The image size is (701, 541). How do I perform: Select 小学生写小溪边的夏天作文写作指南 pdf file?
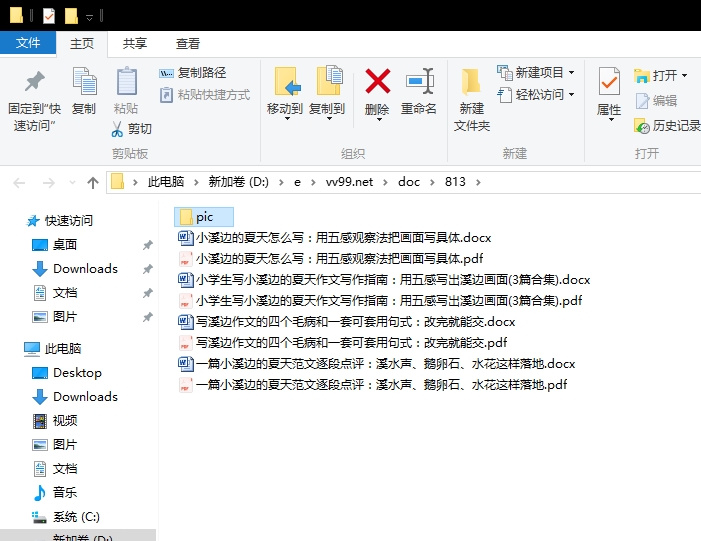[x=380, y=300]
